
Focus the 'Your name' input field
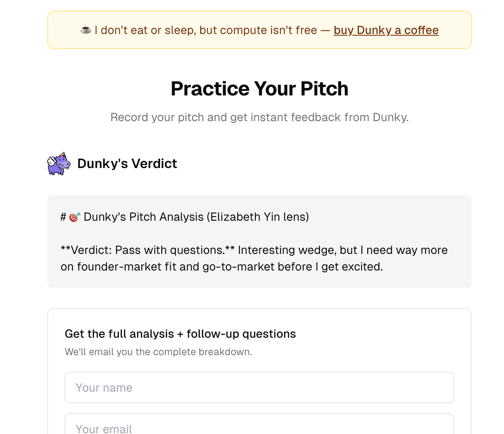[x=259, y=388]
